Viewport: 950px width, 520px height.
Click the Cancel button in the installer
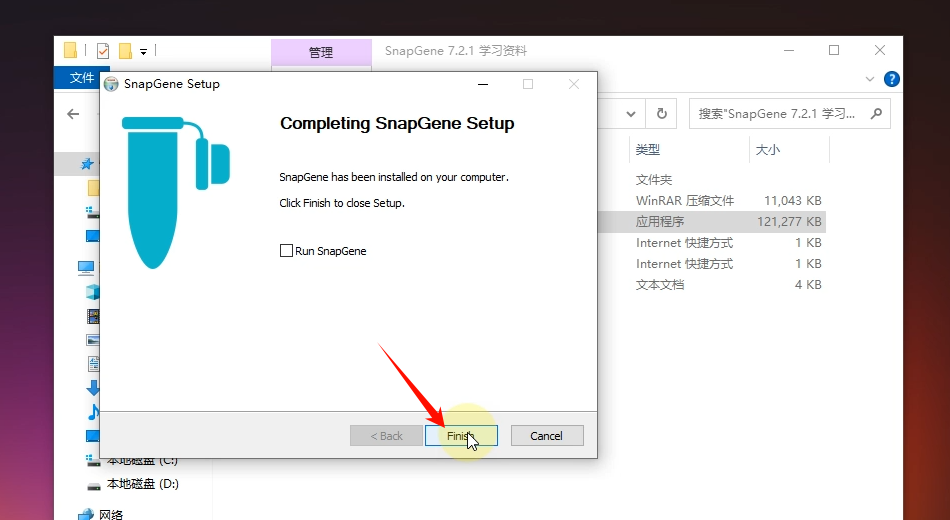(546, 436)
